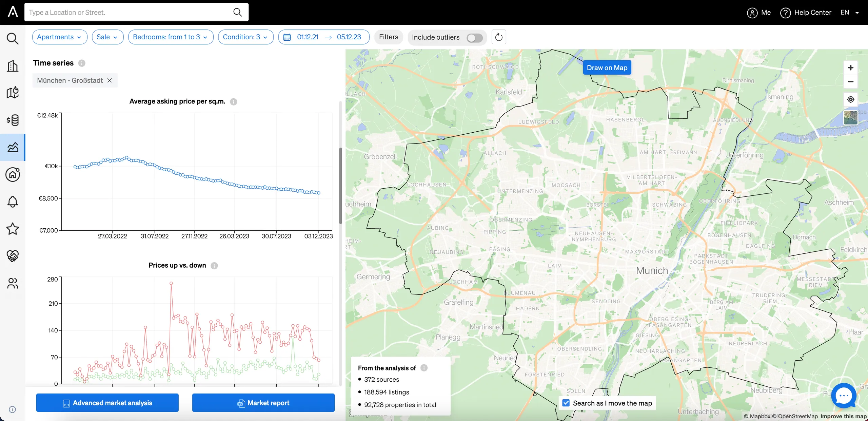This screenshot has height=421, width=868.
Task: Open the buildings sidebar icon
Action: (x=13, y=66)
